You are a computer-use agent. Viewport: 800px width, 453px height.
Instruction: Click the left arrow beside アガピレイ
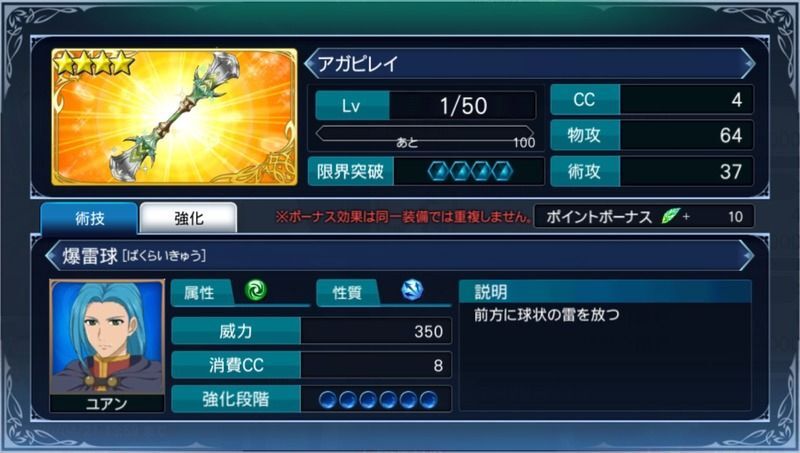pos(310,64)
